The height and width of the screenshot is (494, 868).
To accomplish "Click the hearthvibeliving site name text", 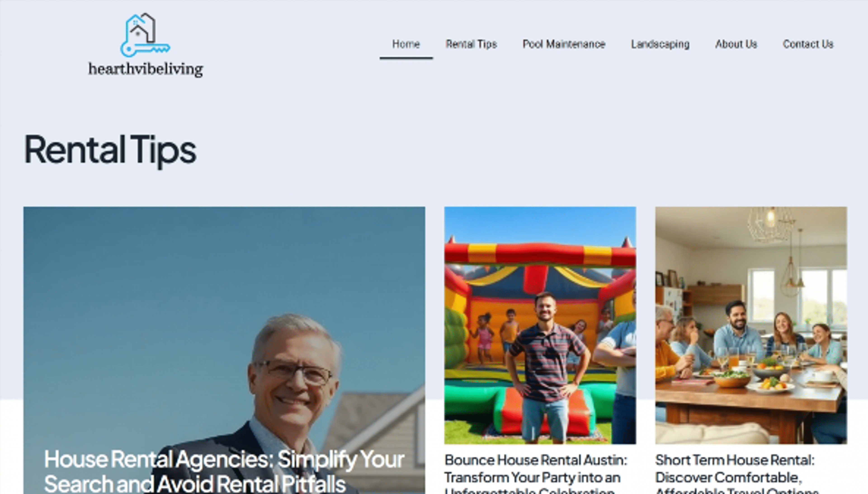I will coord(146,69).
